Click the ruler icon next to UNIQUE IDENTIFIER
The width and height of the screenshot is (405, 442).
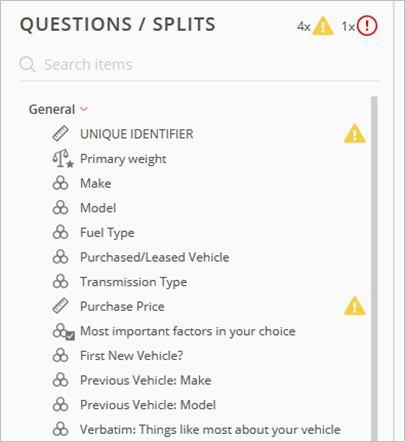click(x=61, y=134)
